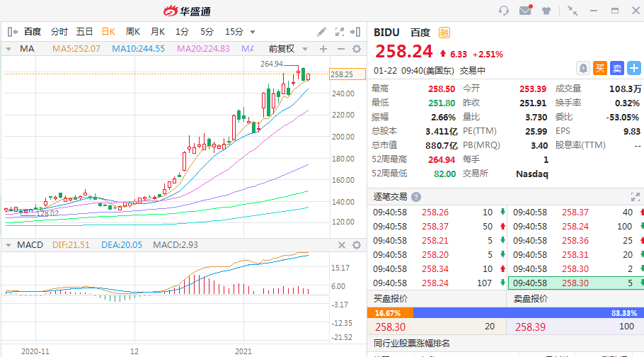Select the 日K daily candlestick tab
The image size is (644, 357).
coord(108,32)
